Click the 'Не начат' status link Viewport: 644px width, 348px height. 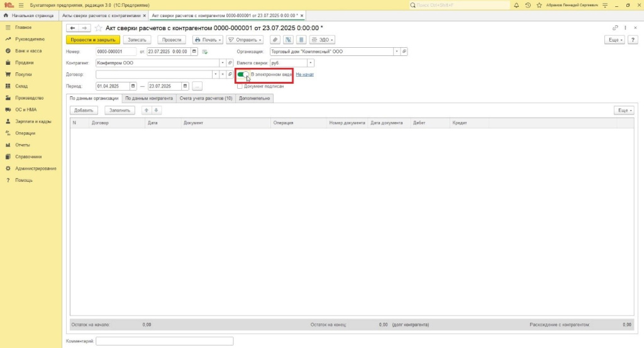304,74
